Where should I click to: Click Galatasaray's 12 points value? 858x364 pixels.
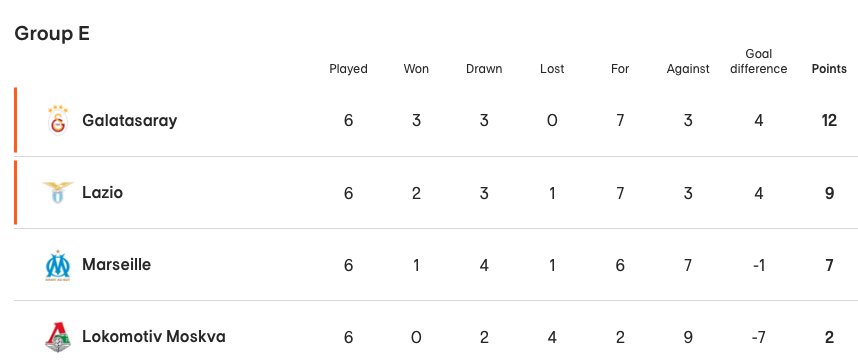(x=829, y=120)
